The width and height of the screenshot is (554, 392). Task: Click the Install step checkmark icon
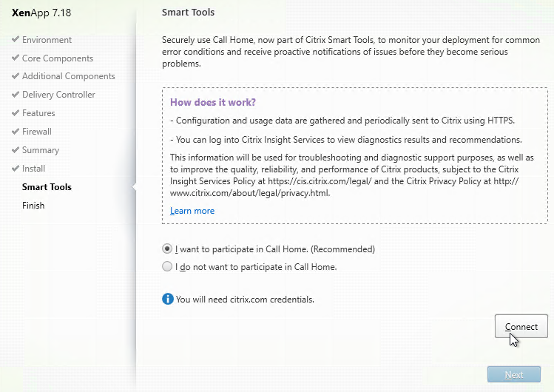tap(16, 168)
